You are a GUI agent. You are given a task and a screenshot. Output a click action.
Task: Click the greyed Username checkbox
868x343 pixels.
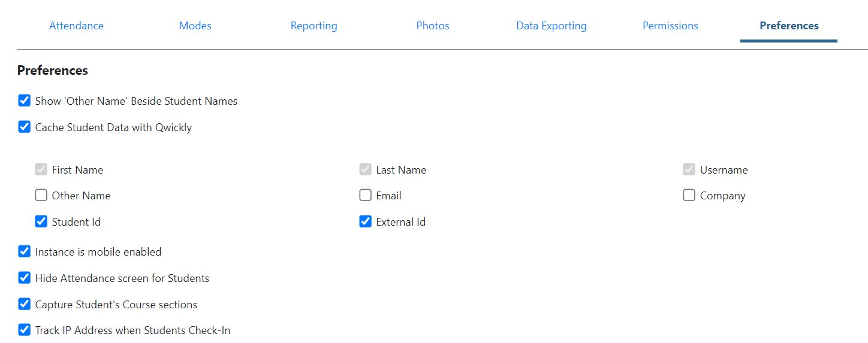(689, 169)
